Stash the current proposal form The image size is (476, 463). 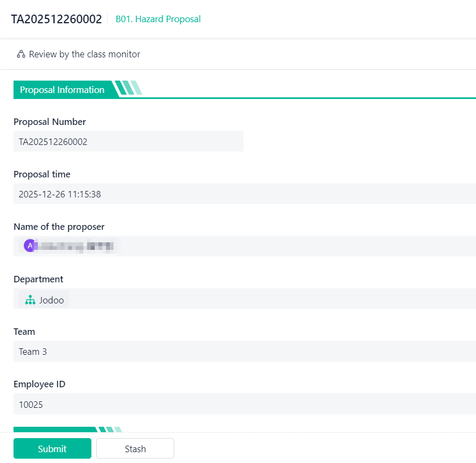135,448
